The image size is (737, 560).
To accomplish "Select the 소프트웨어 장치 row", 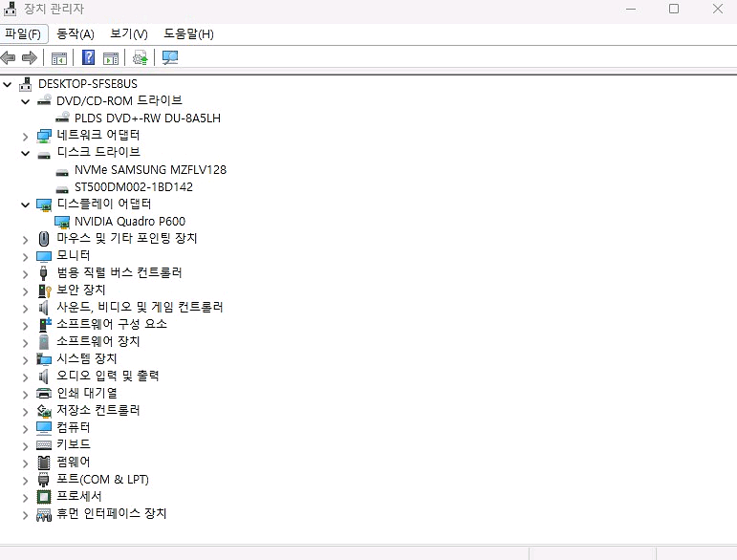I will tap(98, 341).
